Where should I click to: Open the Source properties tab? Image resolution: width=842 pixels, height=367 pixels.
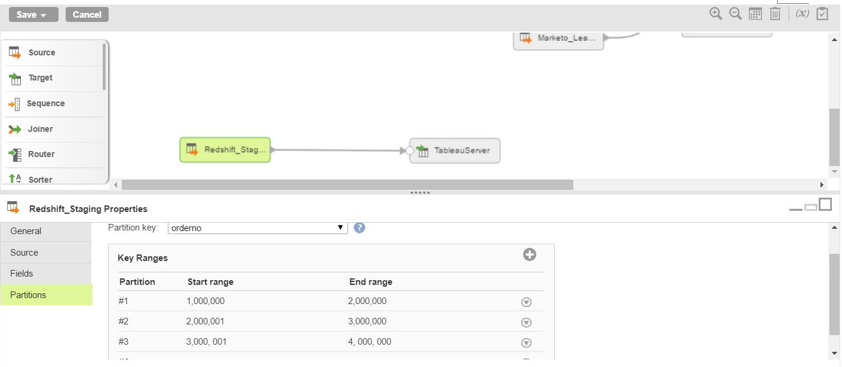click(46, 253)
